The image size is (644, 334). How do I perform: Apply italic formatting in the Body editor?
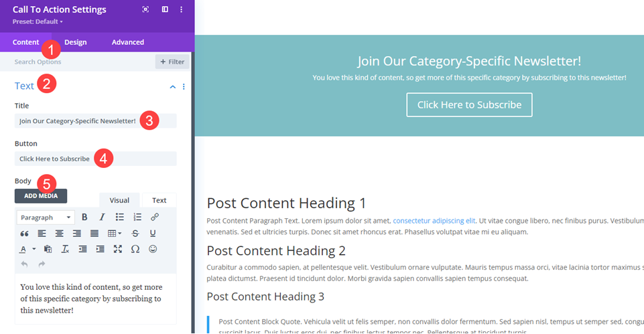pyautogui.click(x=102, y=217)
